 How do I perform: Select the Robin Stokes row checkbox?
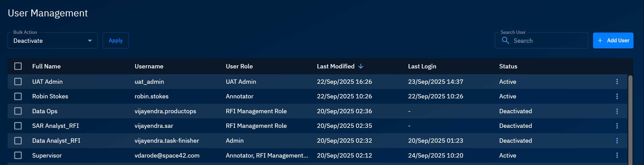[x=18, y=96]
